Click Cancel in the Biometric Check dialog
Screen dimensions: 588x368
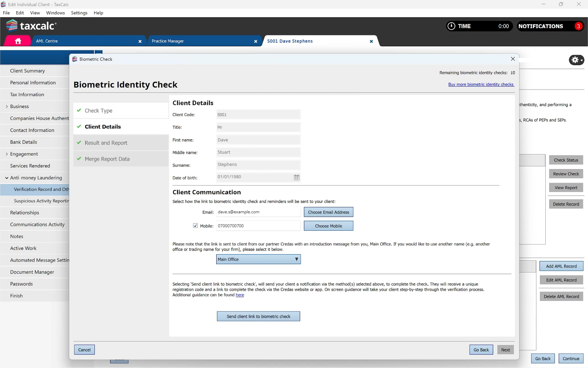(x=84, y=350)
